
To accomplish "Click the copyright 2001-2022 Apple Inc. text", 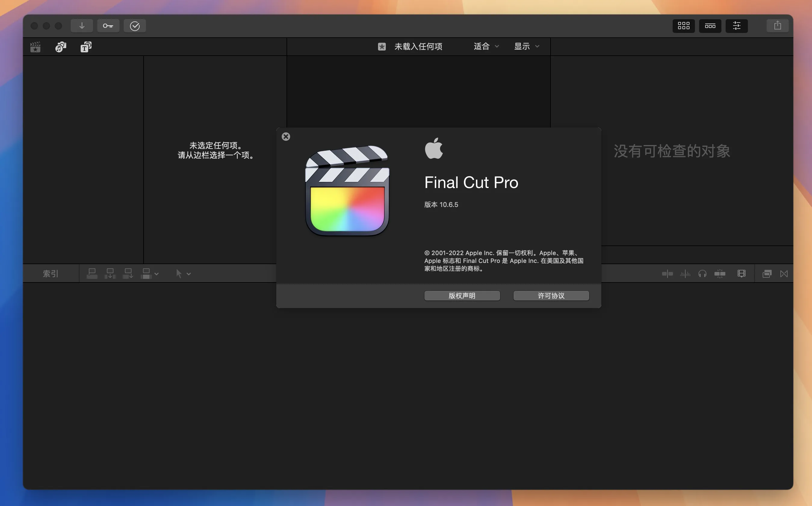I will click(504, 261).
